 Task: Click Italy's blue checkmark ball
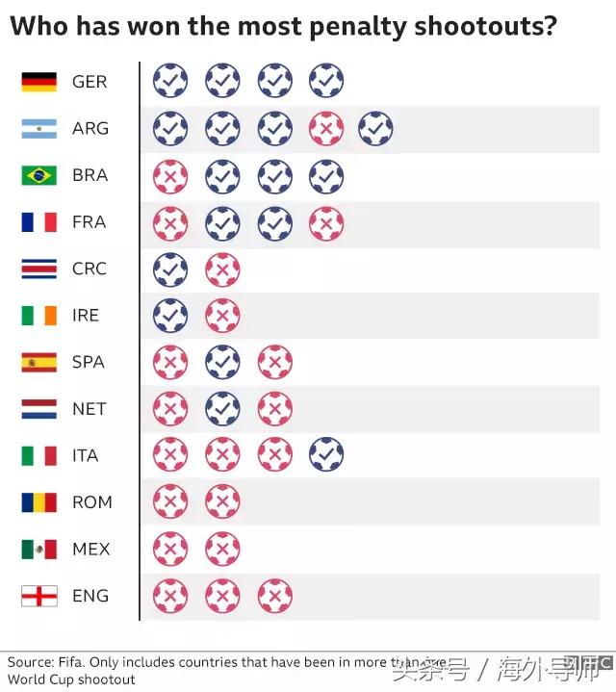click(327, 455)
